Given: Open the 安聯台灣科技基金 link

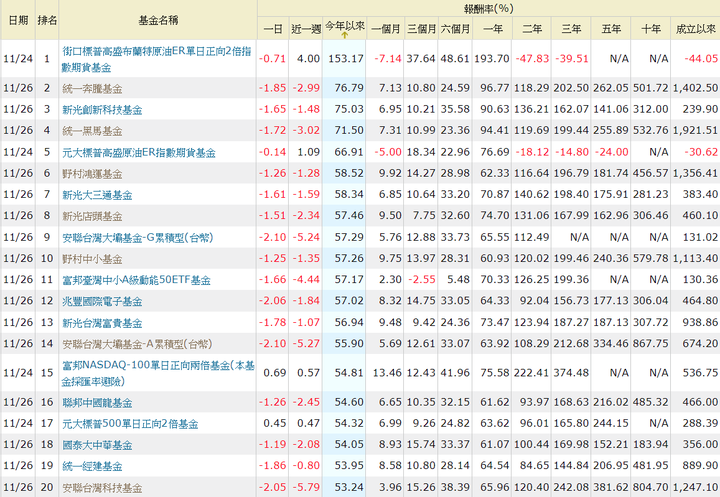Looking at the screenshot, I should coord(102,488).
